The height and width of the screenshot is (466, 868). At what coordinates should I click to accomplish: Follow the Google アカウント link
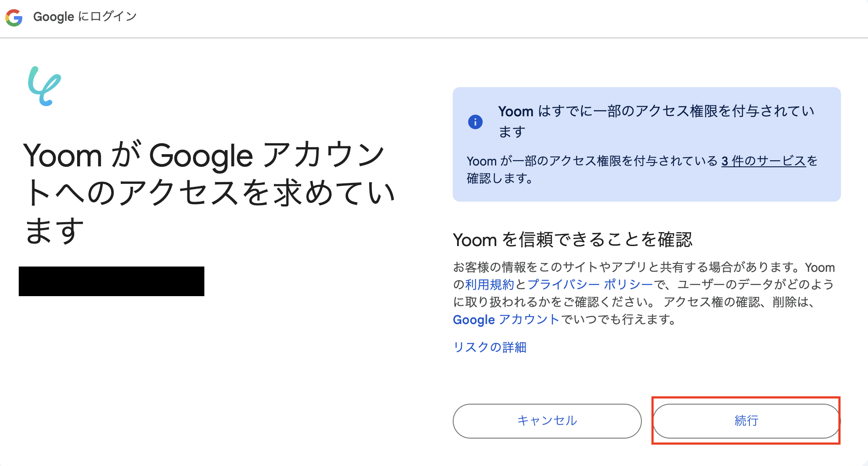[506, 320]
